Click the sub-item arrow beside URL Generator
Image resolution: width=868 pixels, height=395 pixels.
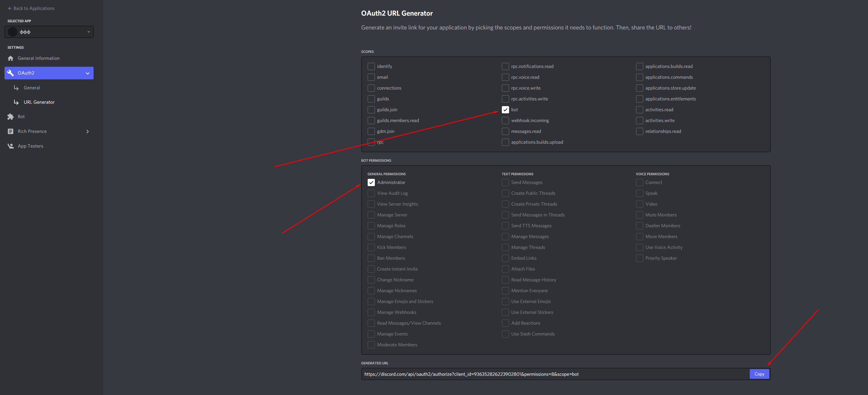click(16, 102)
